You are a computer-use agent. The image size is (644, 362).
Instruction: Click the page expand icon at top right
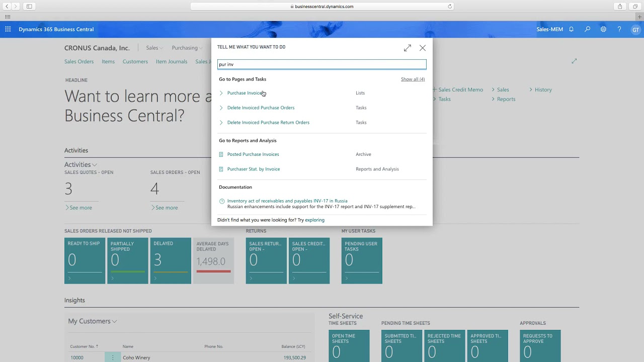coord(574,61)
